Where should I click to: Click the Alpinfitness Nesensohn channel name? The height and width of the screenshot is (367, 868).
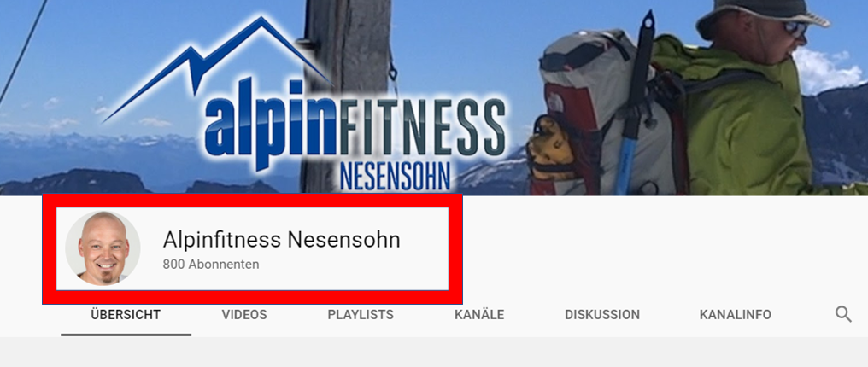pyautogui.click(x=281, y=240)
